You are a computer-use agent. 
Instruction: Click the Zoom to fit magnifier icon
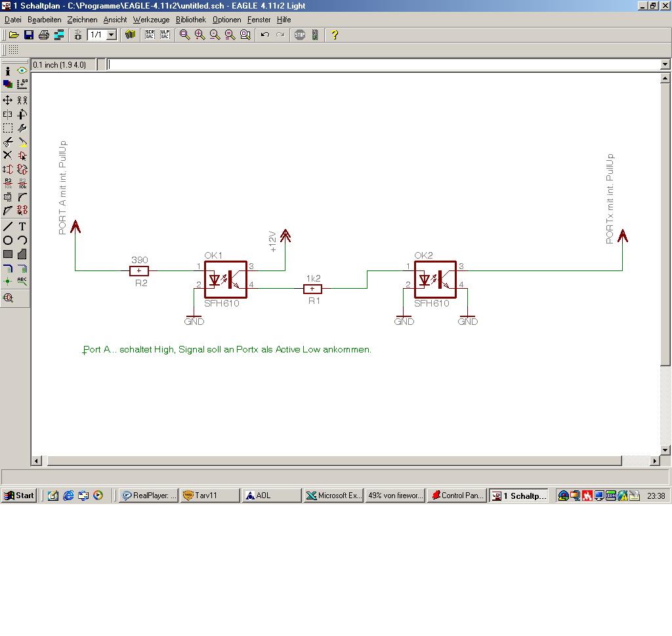(184, 35)
